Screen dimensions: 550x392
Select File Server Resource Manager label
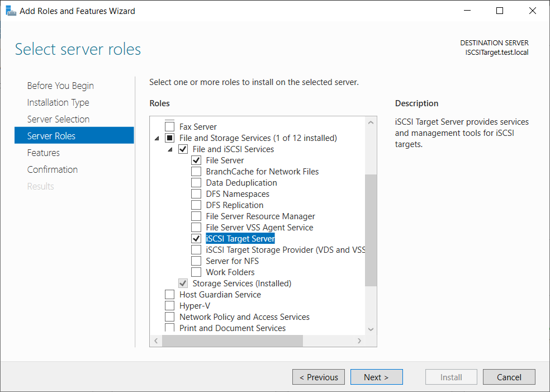(x=260, y=216)
